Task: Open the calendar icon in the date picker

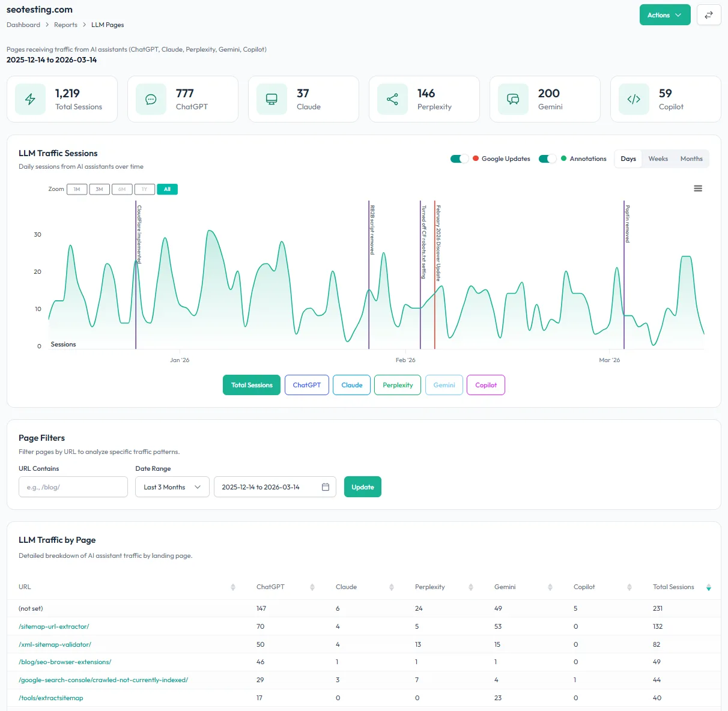Action: tap(325, 487)
